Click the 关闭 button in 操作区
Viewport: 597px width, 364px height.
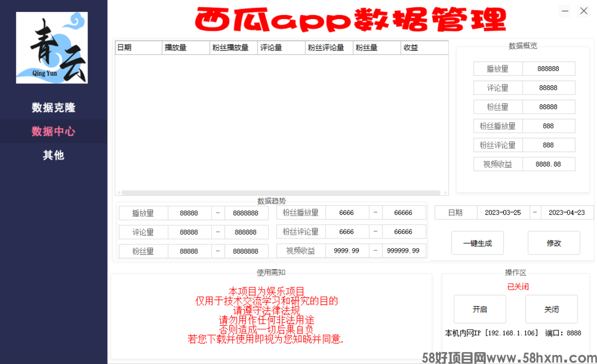[552, 309]
